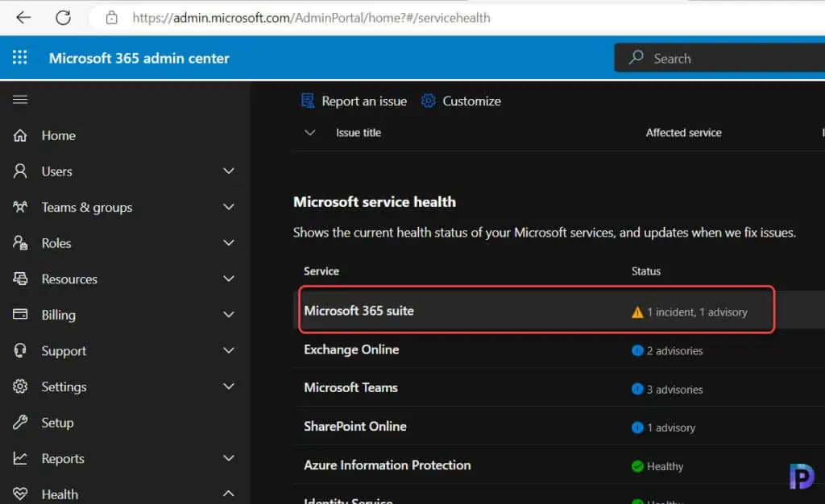Expand the Support menu chevron

(228, 350)
